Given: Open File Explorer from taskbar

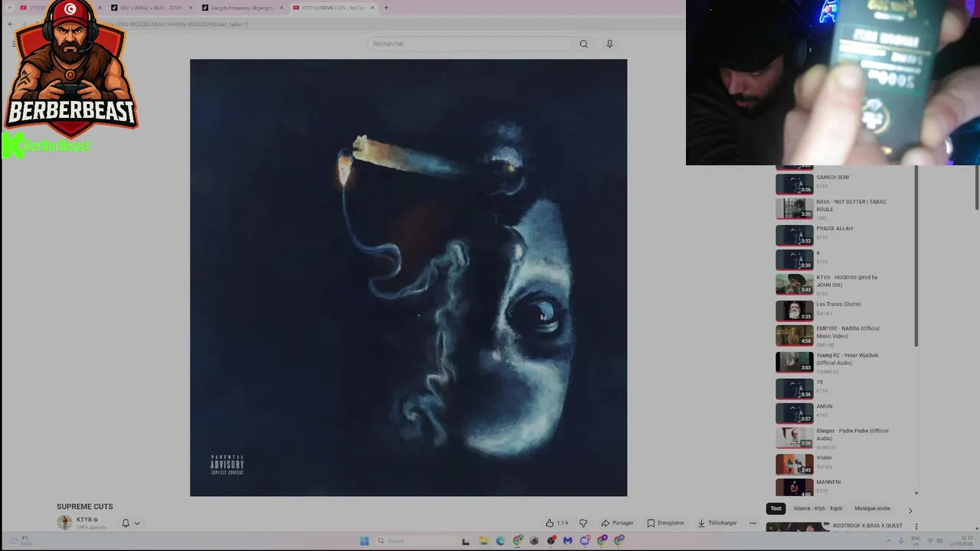Looking at the screenshot, I should click(x=483, y=541).
